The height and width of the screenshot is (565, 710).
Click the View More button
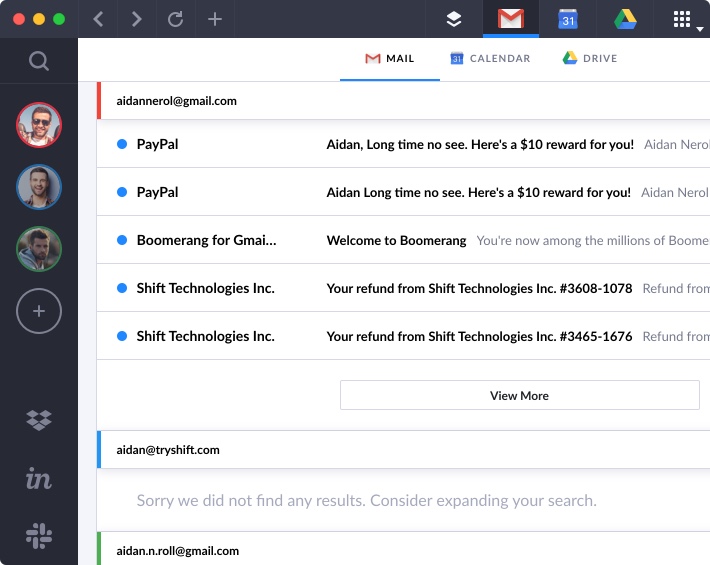(520, 395)
